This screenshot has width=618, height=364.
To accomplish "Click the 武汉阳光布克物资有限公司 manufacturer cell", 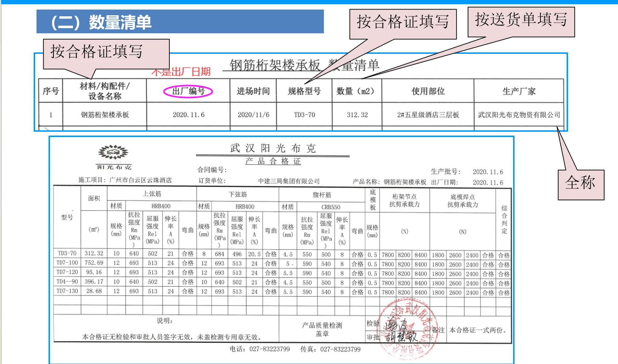I will [x=519, y=115].
